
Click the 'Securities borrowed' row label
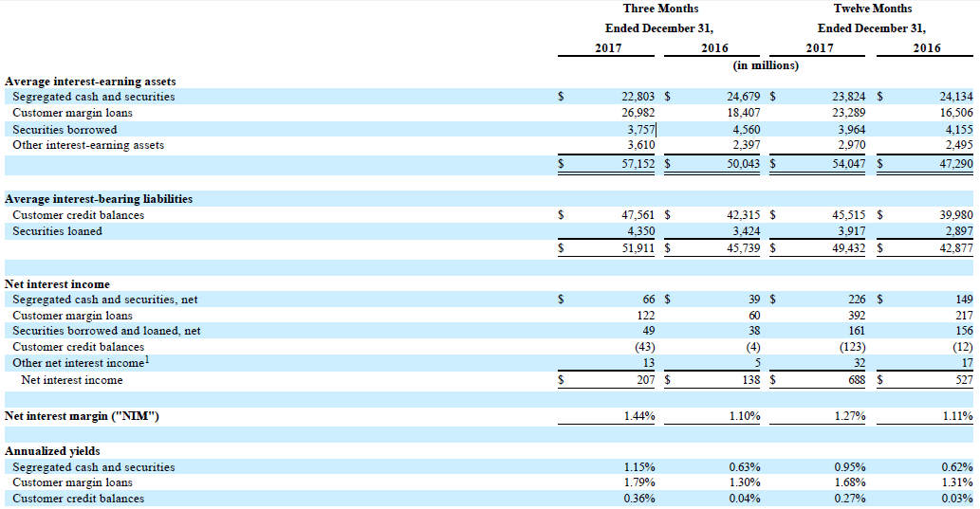pos(65,130)
